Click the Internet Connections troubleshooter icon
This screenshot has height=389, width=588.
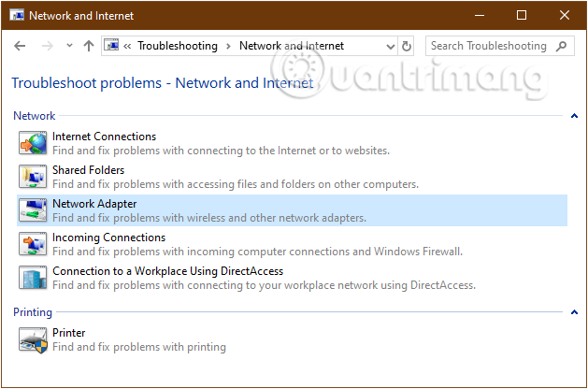(33, 143)
